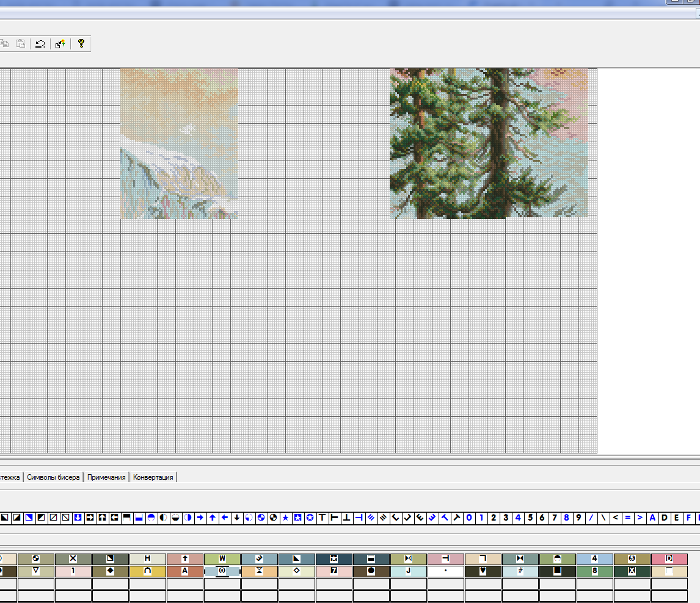Pick the backslash symbol in symbol row
This screenshot has height=603, width=700.
point(603,518)
